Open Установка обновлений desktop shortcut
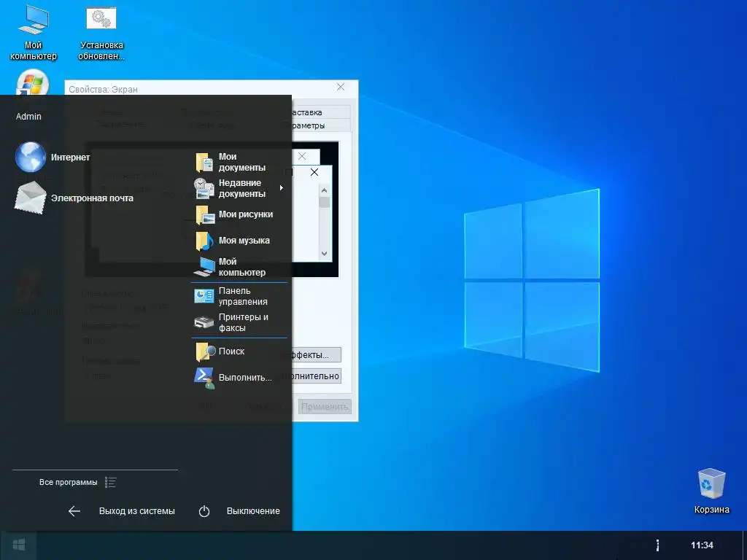747x560 pixels. coord(101,34)
